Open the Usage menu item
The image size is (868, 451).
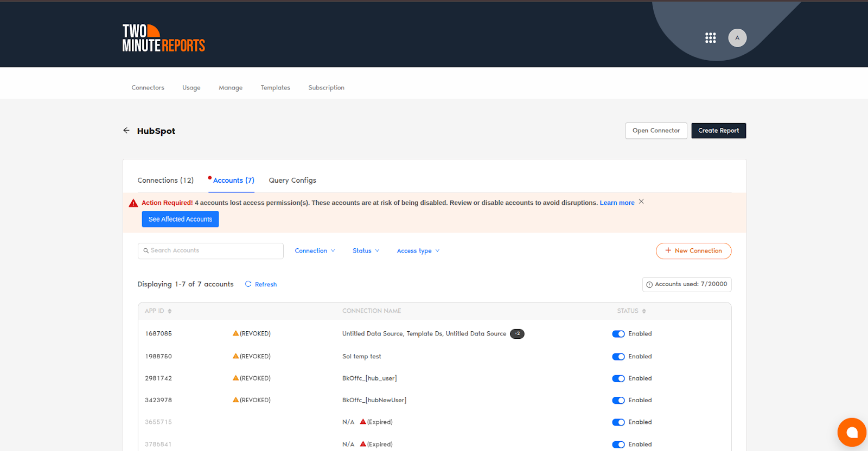tap(192, 88)
